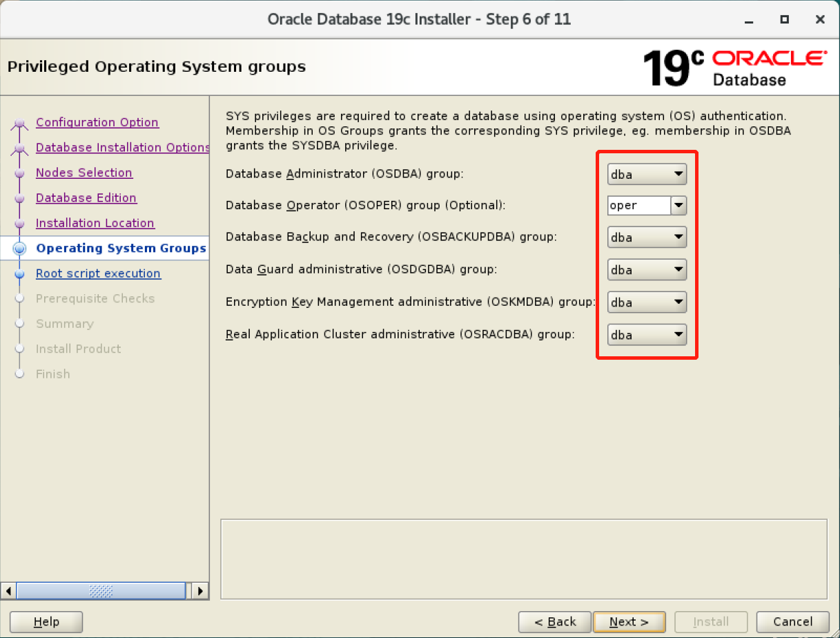Click the Data Guard administrative group label
The height and width of the screenshot is (638, 840).
tap(361, 269)
